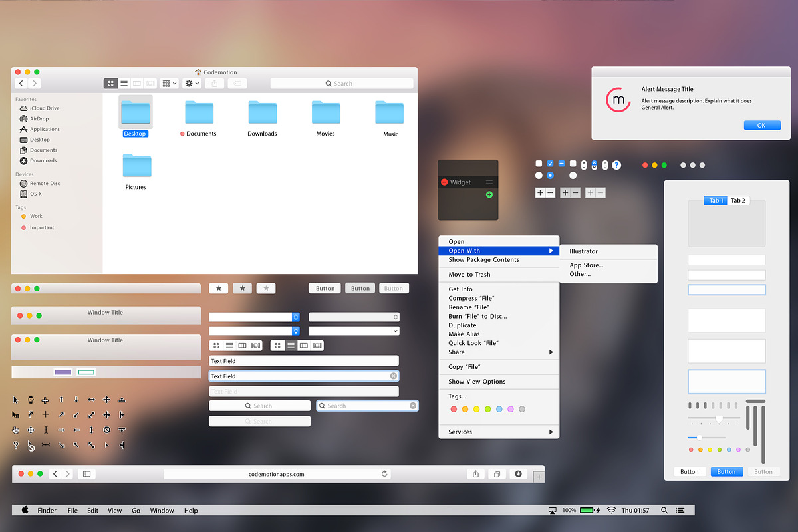The height and width of the screenshot is (532, 798).
Task: Click the Wi-Fi icon in menu bar
Action: pos(611,510)
